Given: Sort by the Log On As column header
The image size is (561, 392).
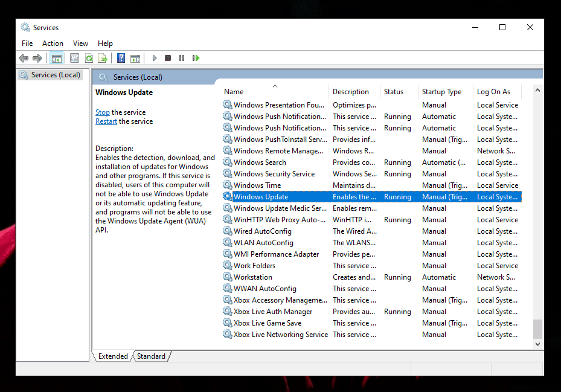Looking at the screenshot, I should pyautogui.click(x=498, y=92).
